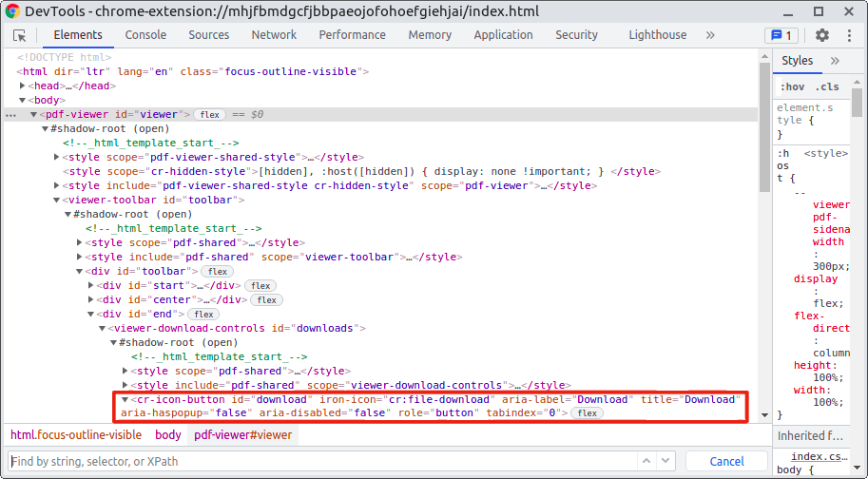Click the flex badge beside div id end

pyautogui.click(x=203, y=315)
